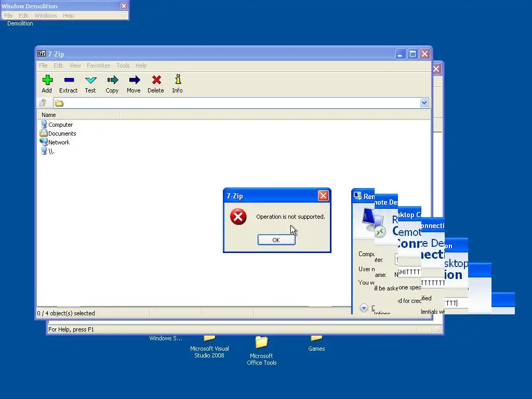This screenshot has height=399, width=532.
Task: Select the Network item icon
Action: pyautogui.click(x=44, y=142)
